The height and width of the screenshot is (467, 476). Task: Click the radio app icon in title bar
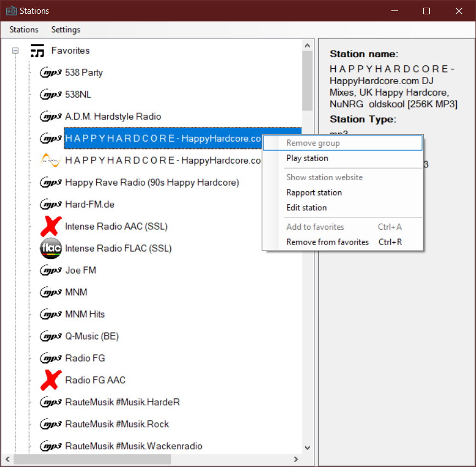[11, 11]
